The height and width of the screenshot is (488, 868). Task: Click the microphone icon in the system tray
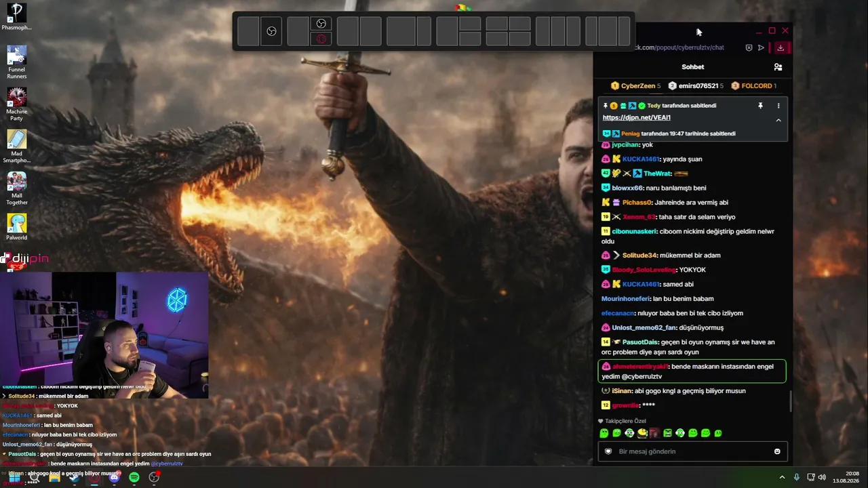coord(796,477)
